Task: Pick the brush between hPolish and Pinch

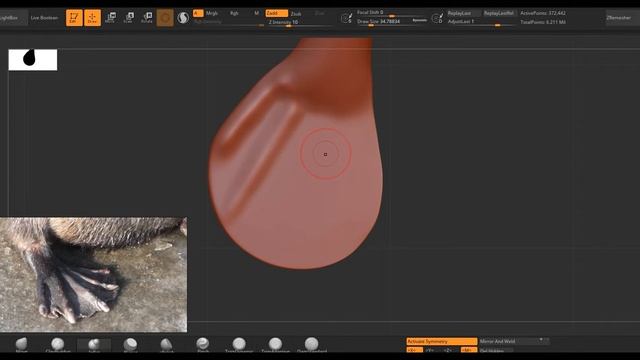Action: point(167,345)
